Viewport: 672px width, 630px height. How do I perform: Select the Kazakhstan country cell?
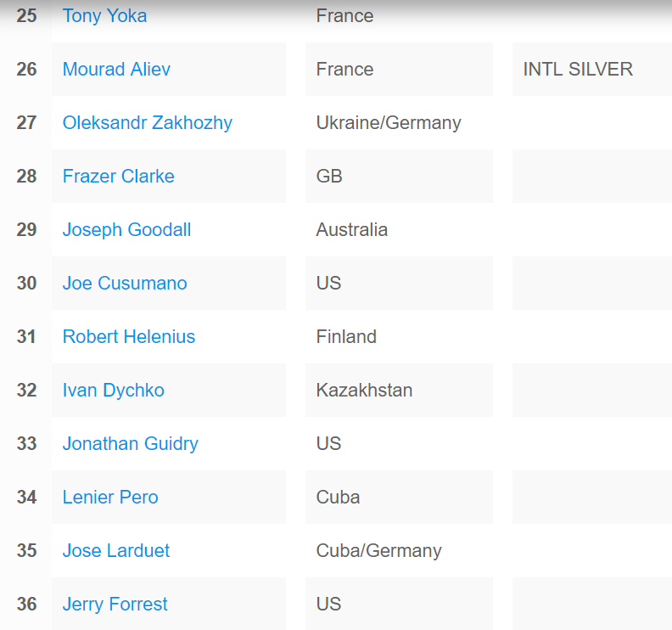364,391
